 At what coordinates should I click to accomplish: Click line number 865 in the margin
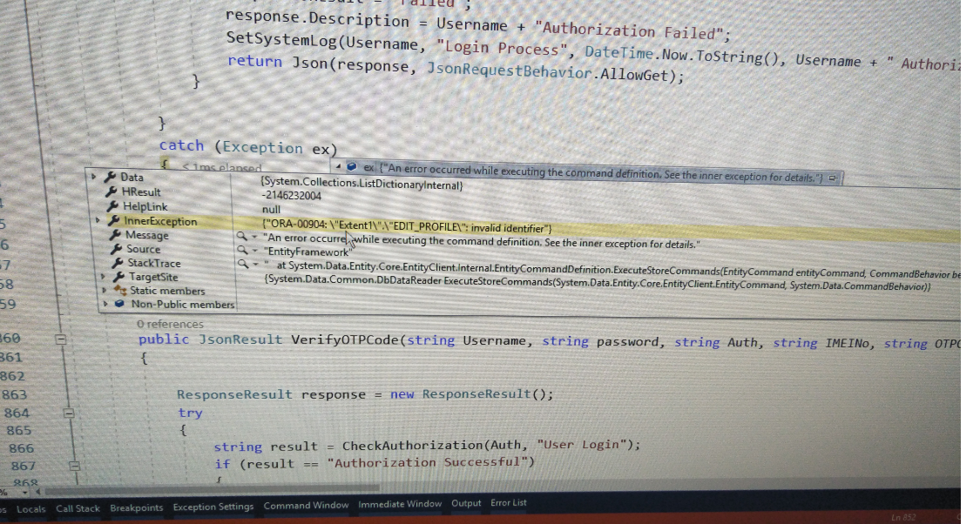click(x=19, y=430)
